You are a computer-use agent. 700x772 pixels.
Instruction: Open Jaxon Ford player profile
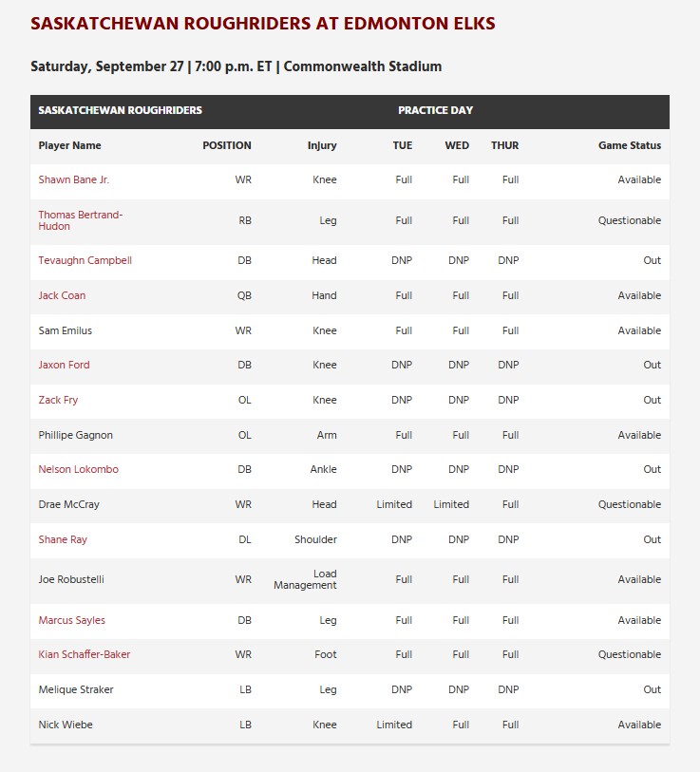(x=64, y=365)
